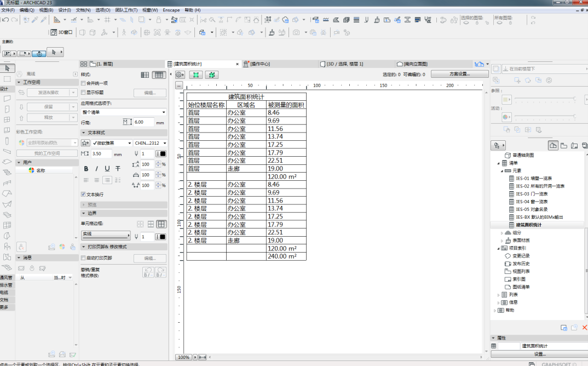588x366 pixels.
Task: Adjust the 参照 intensity slider
Action: tap(545, 99)
